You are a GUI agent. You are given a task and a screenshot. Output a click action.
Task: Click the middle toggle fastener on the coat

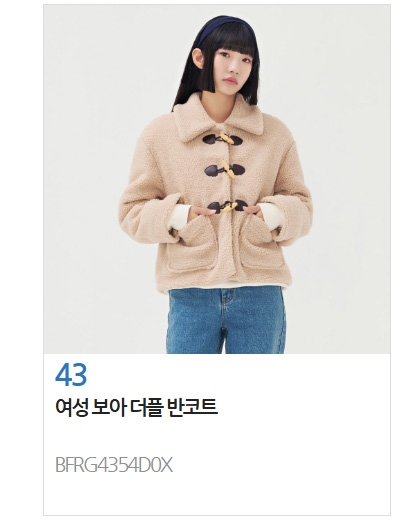coord(225,170)
